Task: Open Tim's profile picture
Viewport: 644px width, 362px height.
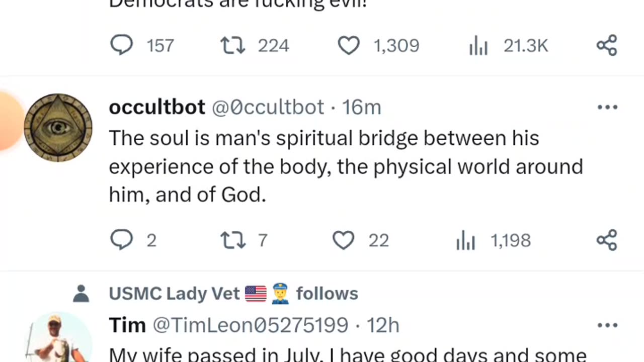Action: point(58,339)
